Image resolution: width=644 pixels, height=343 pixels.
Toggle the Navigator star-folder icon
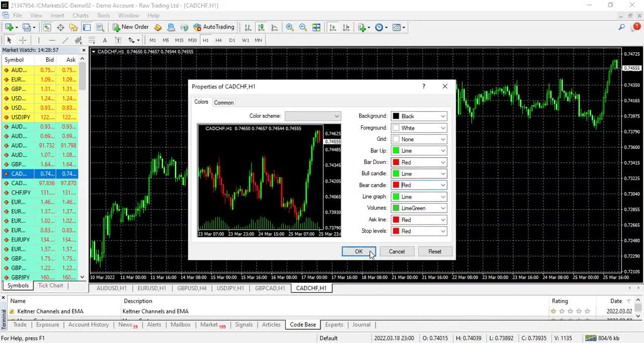pos(73,27)
